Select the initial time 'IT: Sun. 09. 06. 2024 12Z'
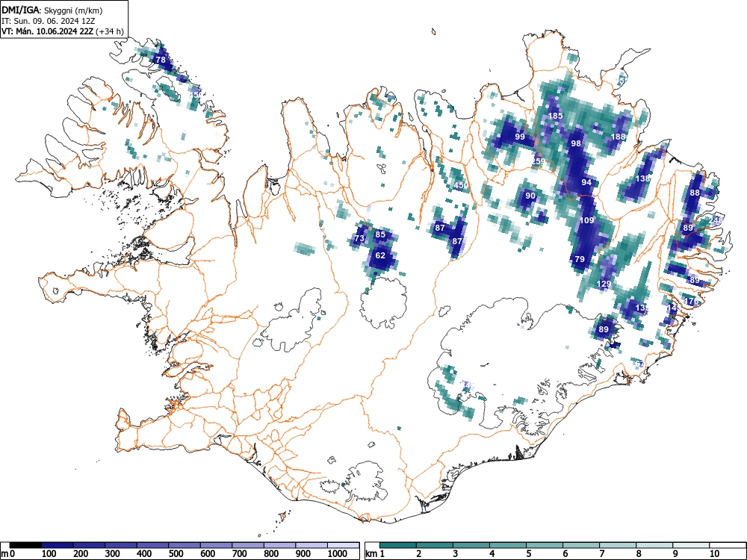Viewport: 747px width, 560px height. (46, 21)
